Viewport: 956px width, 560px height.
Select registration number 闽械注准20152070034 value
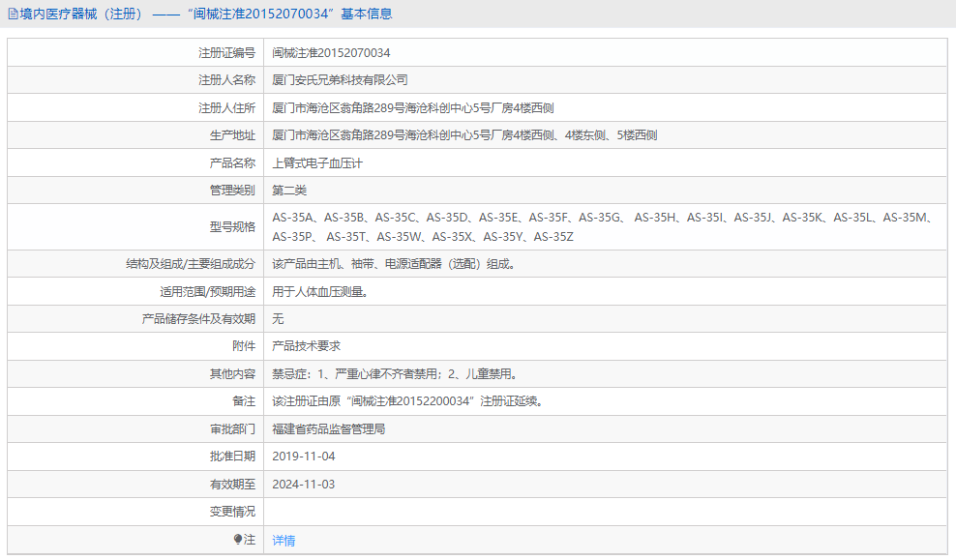pyautogui.click(x=331, y=53)
